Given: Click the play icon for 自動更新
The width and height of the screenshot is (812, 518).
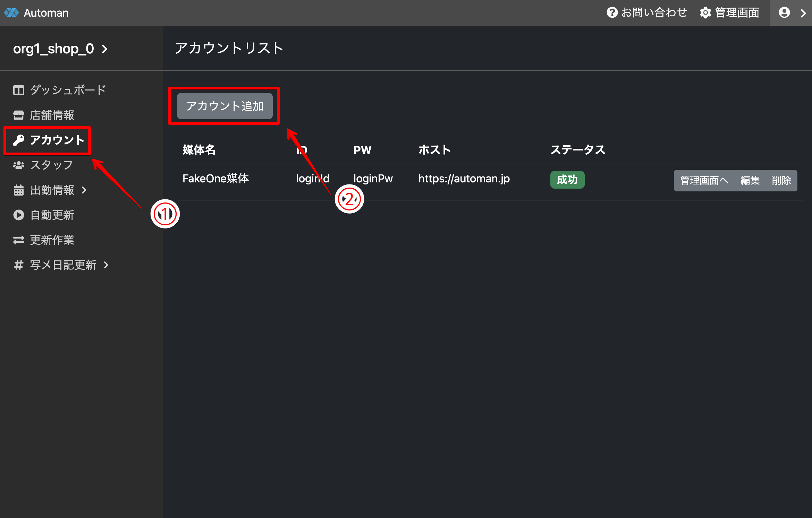Looking at the screenshot, I should click(18, 215).
